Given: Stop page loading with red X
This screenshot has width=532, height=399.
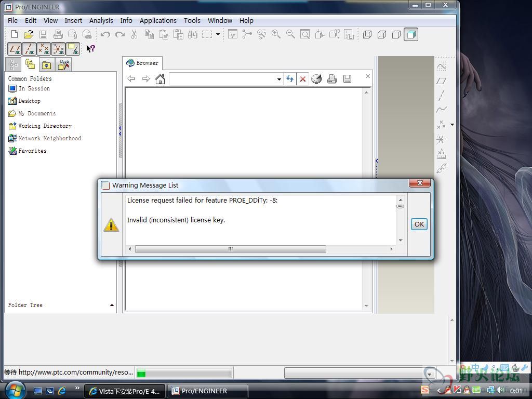Looking at the screenshot, I should point(303,79).
